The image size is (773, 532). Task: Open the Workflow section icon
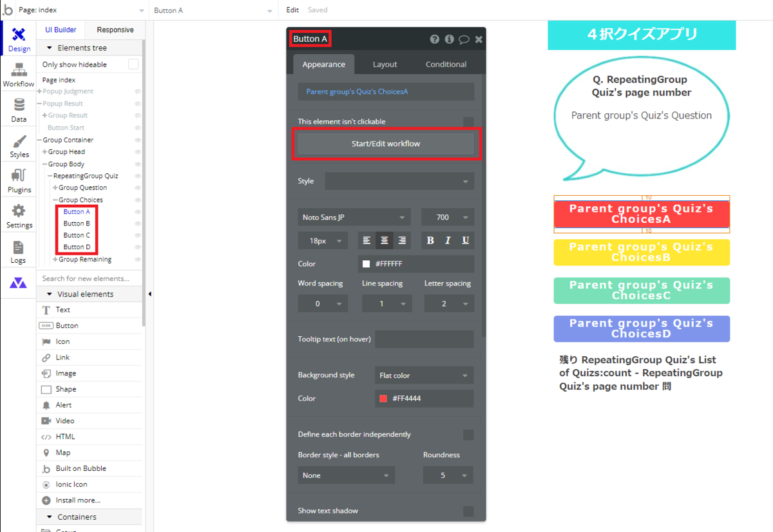(19, 75)
